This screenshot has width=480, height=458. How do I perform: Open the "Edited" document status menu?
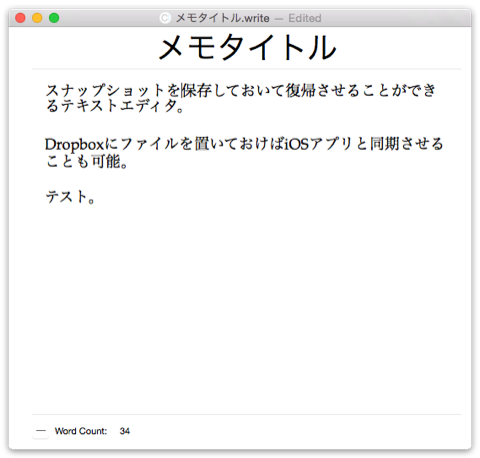[x=305, y=18]
